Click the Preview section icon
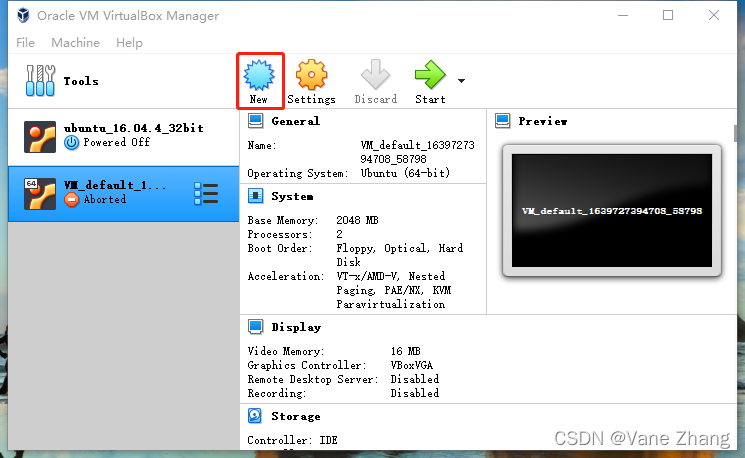 tap(503, 121)
